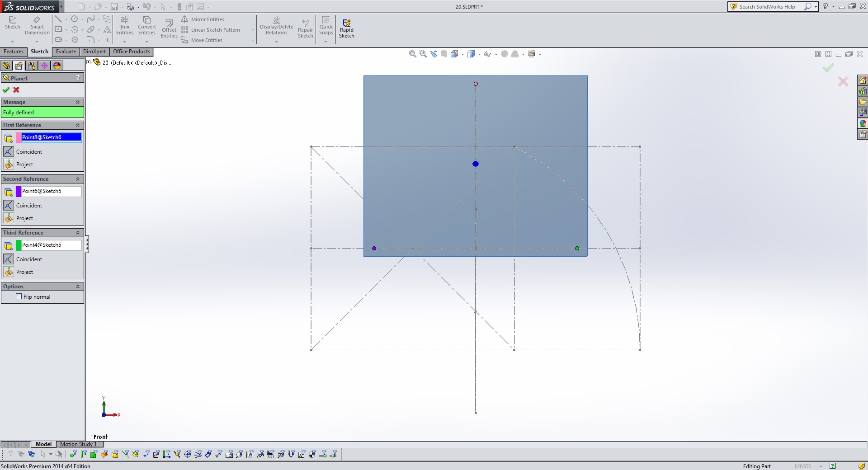Image resolution: width=868 pixels, height=470 pixels.
Task: Click Mirror Entities
Action: 203,19
